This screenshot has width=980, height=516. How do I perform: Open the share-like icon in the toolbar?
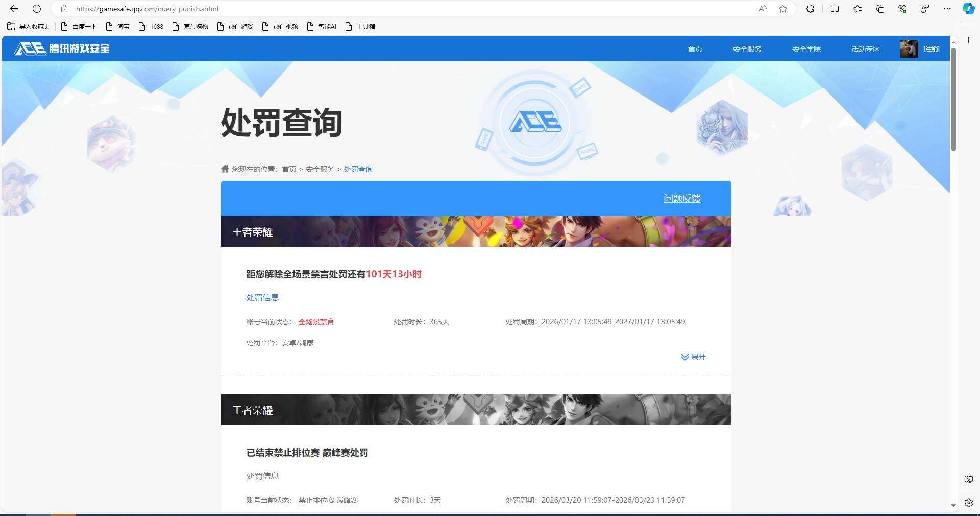pos(925,9)
